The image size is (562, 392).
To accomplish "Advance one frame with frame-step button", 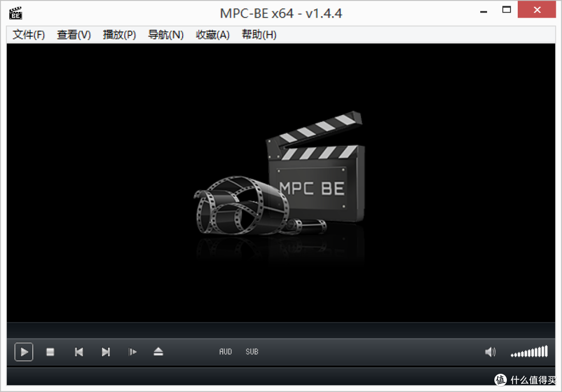I will point(132,352).
